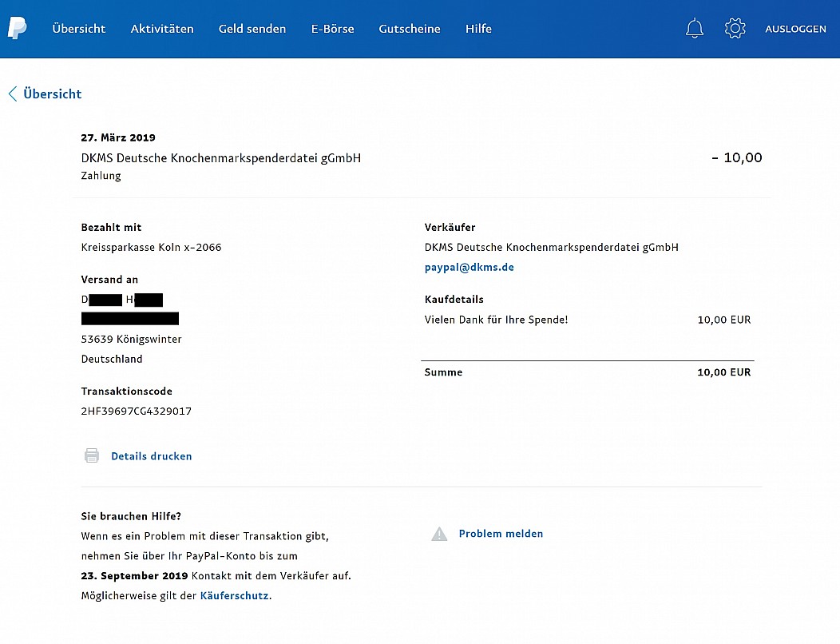Open the notifications bell
The width and height of the screenshot is (840, 644).
click(x=695, y=29)
